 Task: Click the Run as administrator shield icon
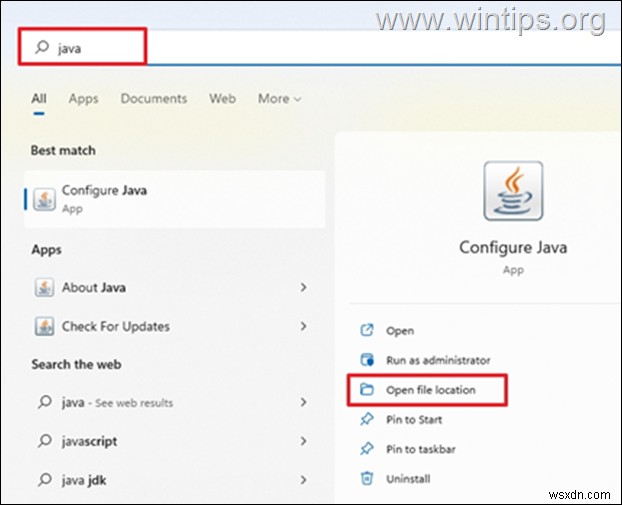coord(367,360)
